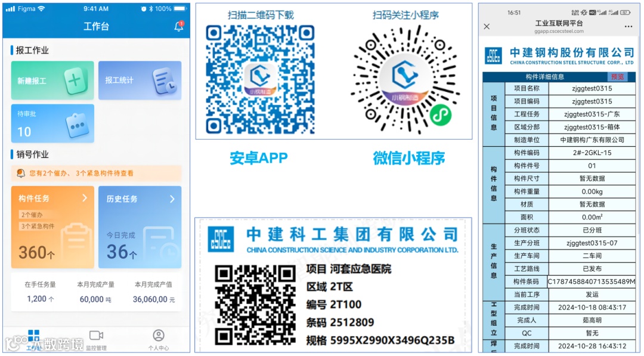The width and height of the screenshot is (644, 356).
Task: Open the 报工统计 card
Action: tap(140, 81)
